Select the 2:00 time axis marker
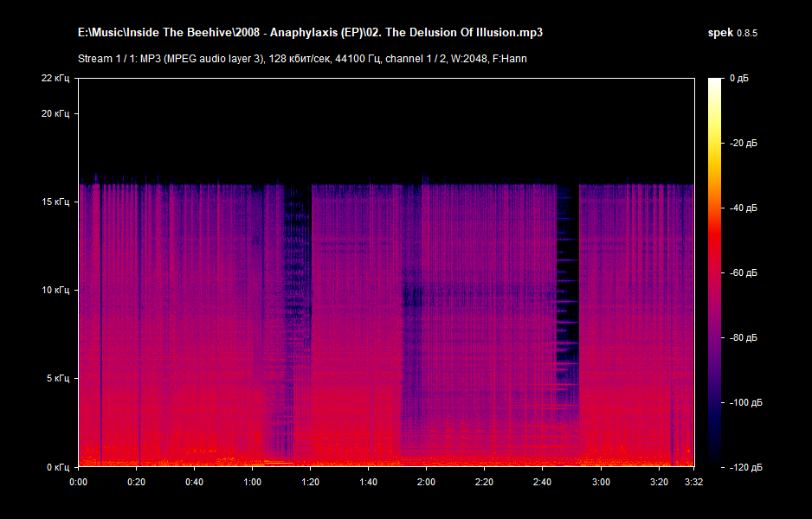The height and width of the screenshot is (519, 812). (x=426, y=481)
